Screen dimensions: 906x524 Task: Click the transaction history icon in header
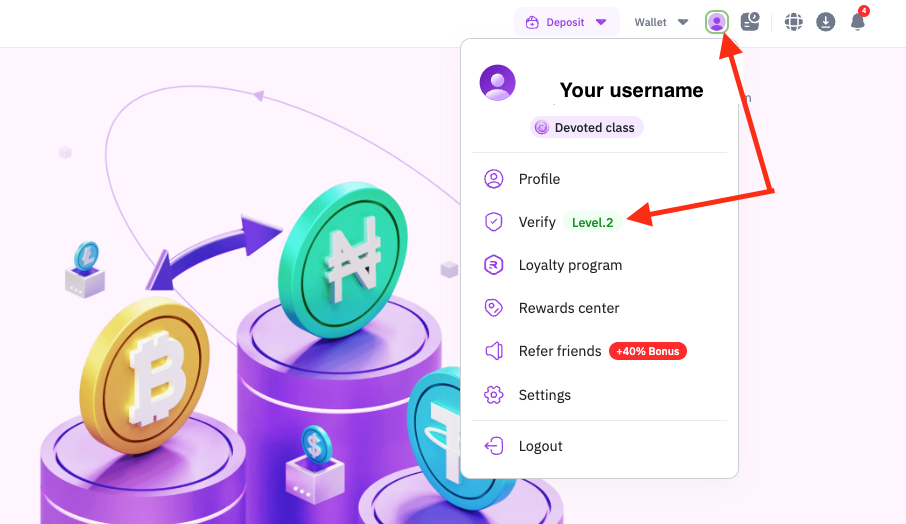[750, 21]
